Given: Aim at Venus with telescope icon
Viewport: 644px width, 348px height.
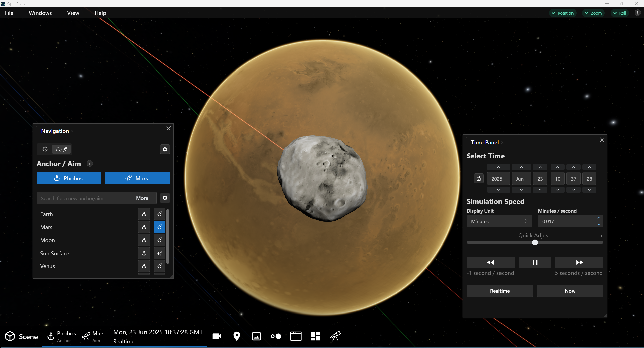Looking at the screenshot, I should click(159, 266).
